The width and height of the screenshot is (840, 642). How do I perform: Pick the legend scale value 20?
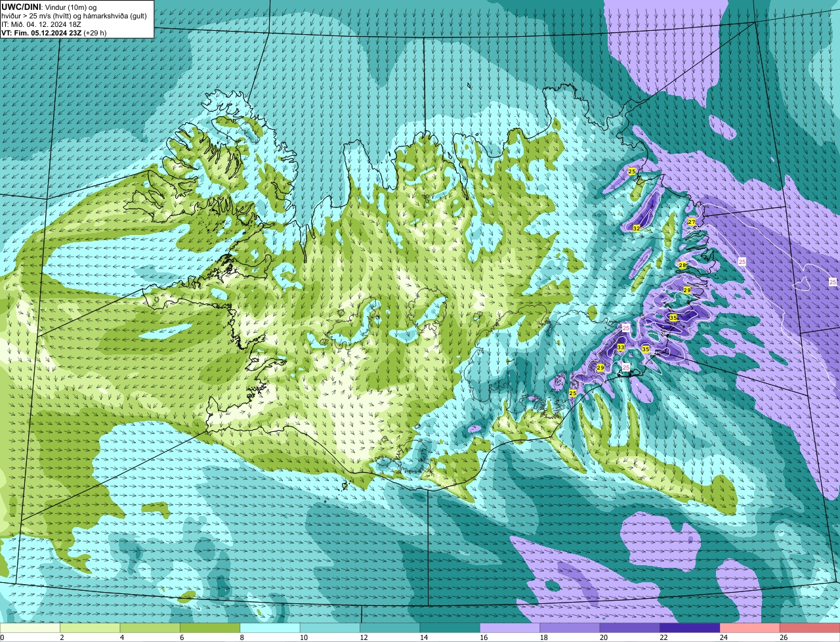pos(603,637)
